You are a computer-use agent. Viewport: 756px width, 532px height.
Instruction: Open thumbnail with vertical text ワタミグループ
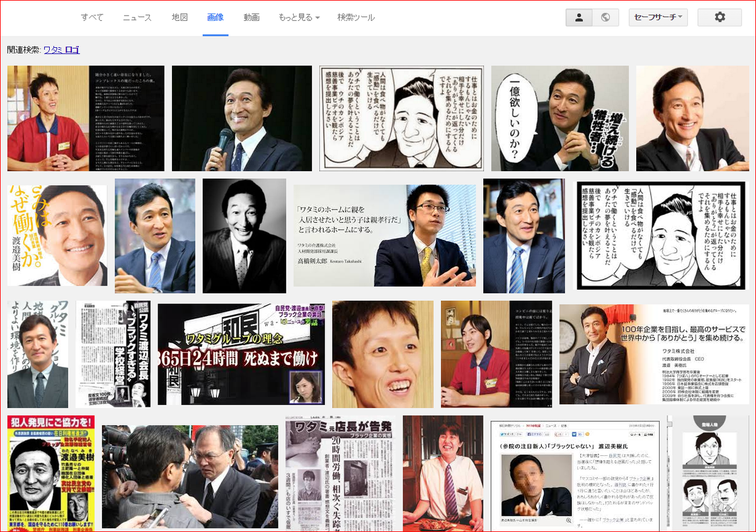(x=38, y=354)
